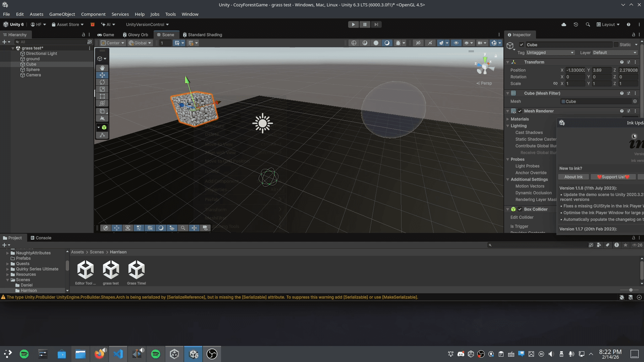This screenshot has height=362, width=644.
Task: Open the Tag dropdown showing Untagged
Action: click(550, 53)
